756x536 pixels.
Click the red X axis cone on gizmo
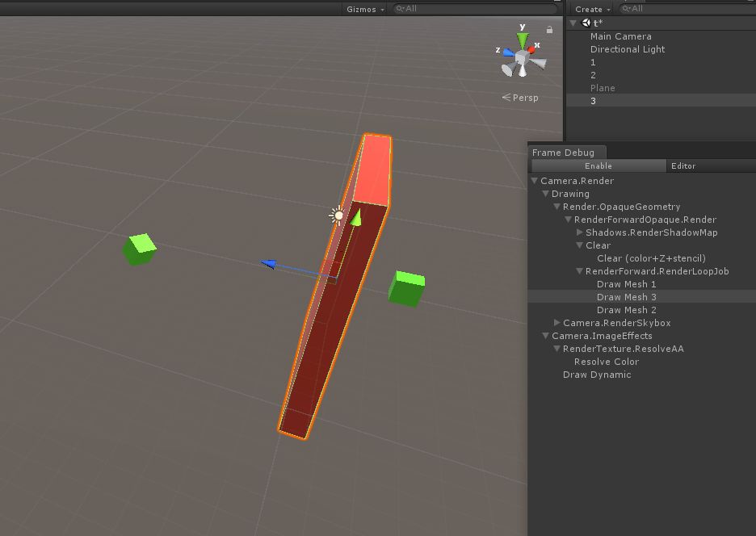[x=531, y=49]
